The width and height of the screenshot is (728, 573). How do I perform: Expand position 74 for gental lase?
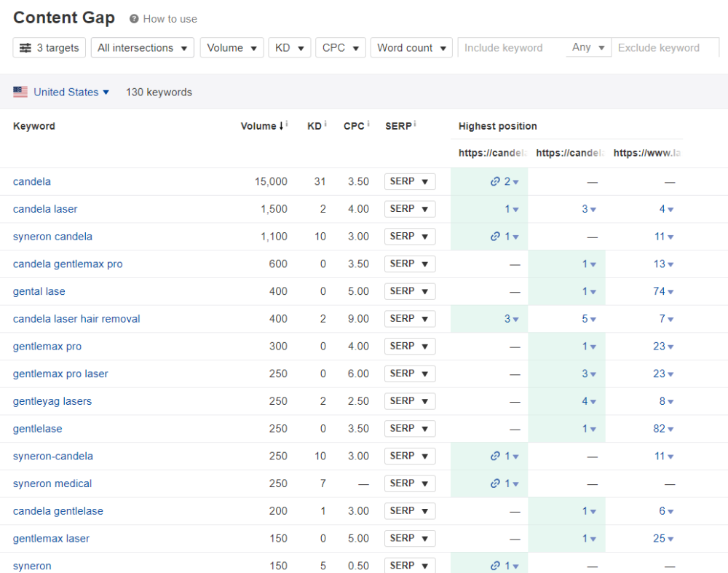pos(663,291)
